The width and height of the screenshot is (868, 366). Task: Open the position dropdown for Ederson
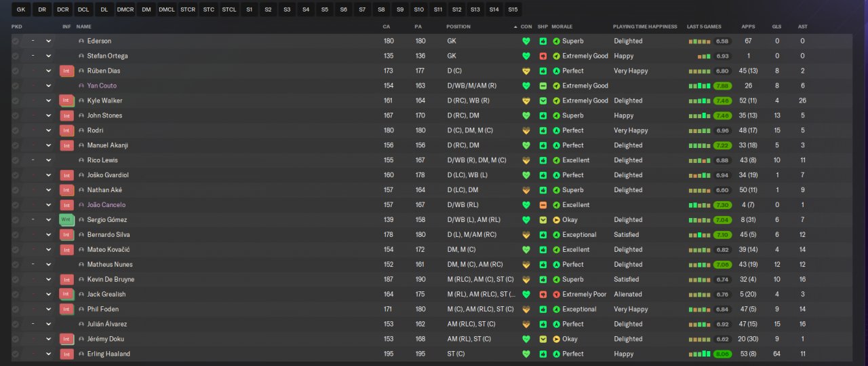pyautogui.click(x=48, y=41)
